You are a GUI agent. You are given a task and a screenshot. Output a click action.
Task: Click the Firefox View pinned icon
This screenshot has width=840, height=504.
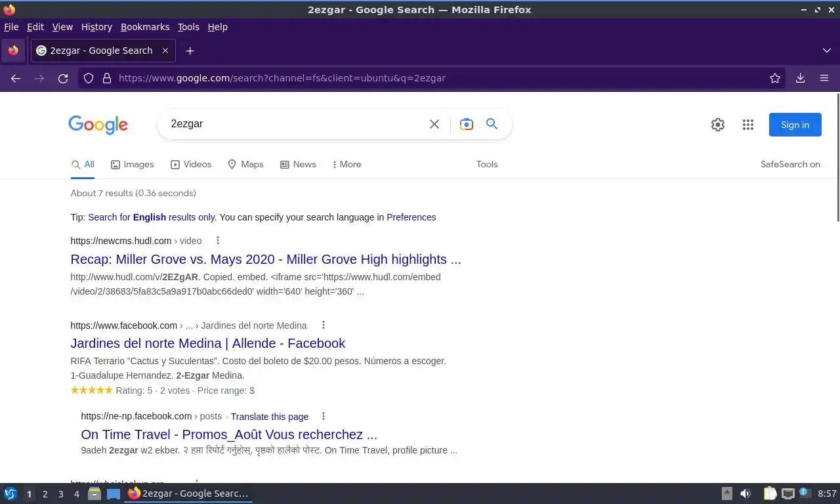pos(13,51)
